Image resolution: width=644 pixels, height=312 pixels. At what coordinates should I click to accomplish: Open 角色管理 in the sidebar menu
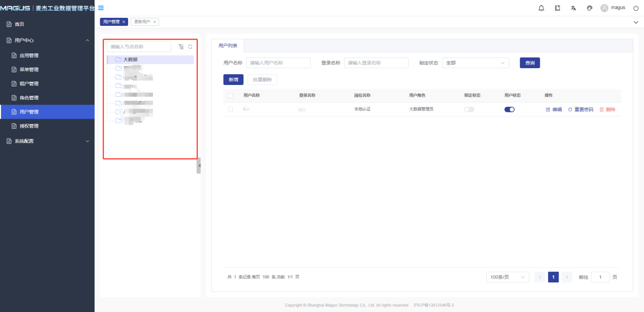click(x=29, y=98)
